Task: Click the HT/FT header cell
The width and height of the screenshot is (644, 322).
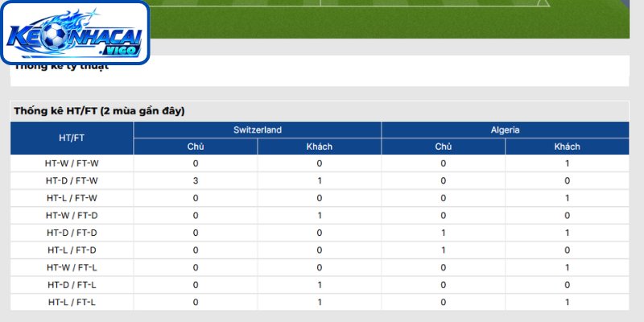Action: click(72, 138)
